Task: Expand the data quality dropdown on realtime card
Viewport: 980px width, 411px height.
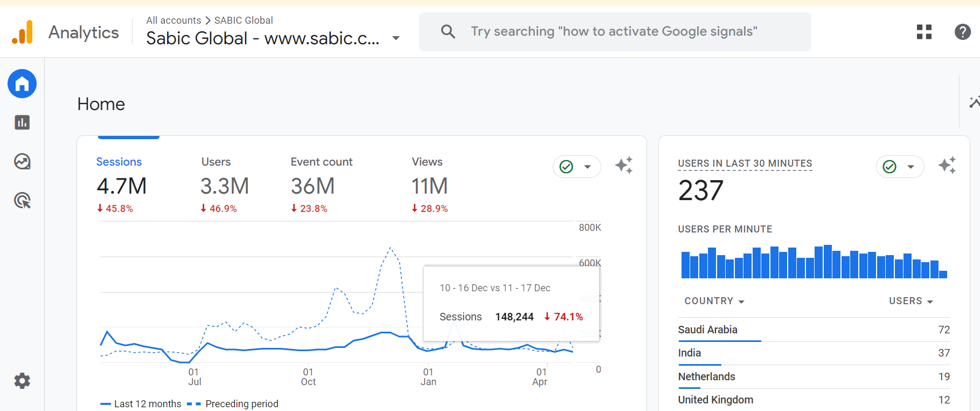Action: click(x=911, y=167)
